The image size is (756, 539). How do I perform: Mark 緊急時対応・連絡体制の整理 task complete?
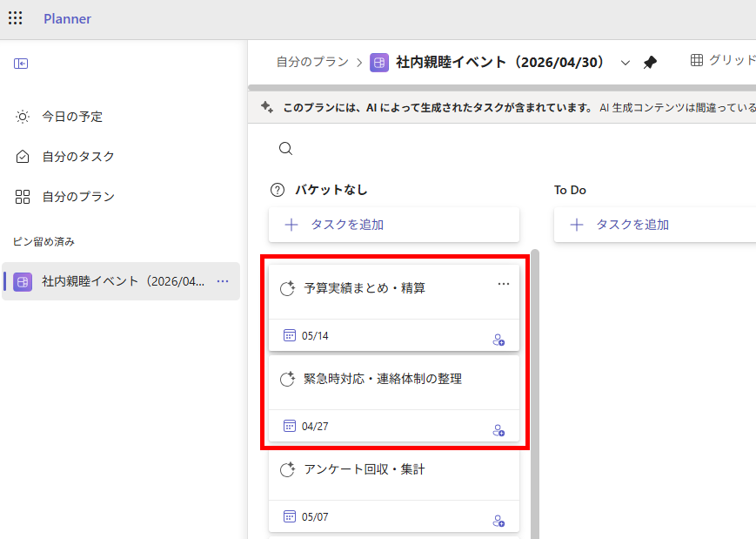[x=287, y=380]
